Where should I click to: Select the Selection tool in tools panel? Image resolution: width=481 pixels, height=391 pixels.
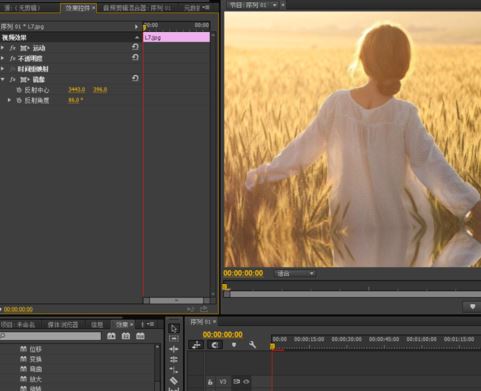point(173,329)
